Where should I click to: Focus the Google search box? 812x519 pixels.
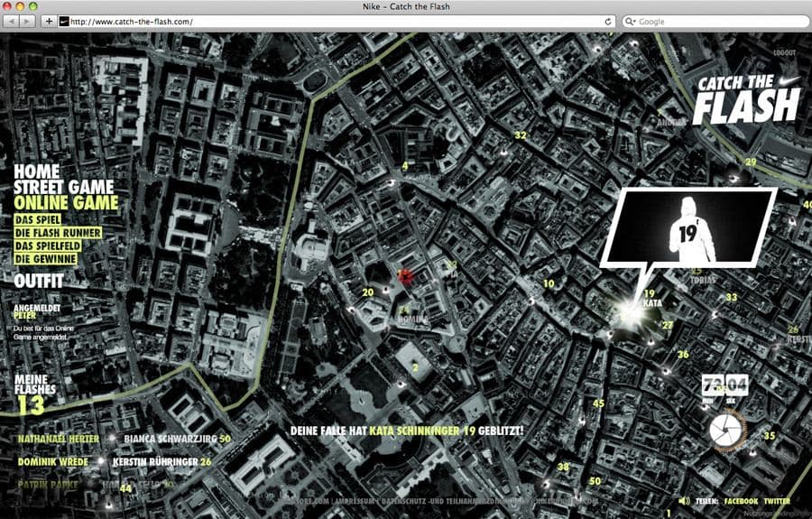tap(715, 22)
